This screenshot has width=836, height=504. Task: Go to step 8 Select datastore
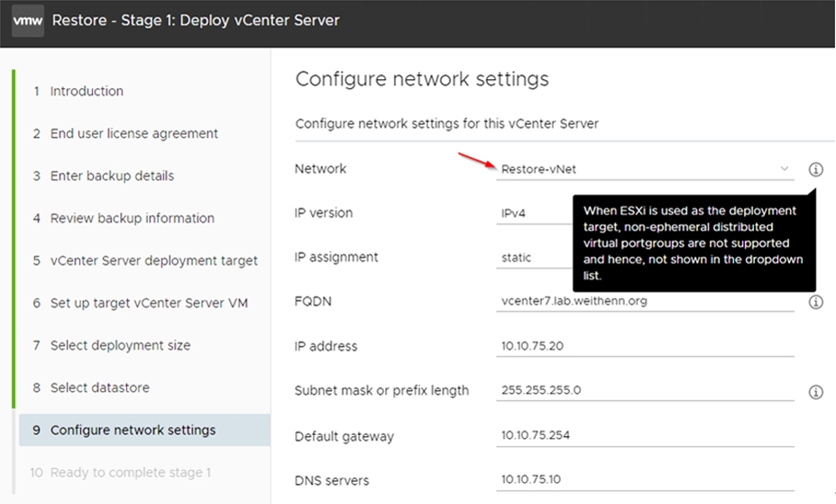91,388
